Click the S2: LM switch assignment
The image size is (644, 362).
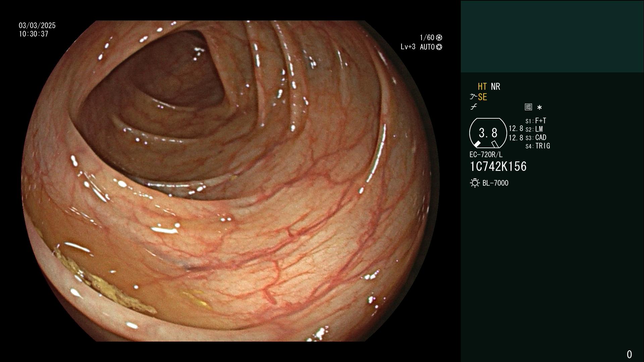coord(534,129)
